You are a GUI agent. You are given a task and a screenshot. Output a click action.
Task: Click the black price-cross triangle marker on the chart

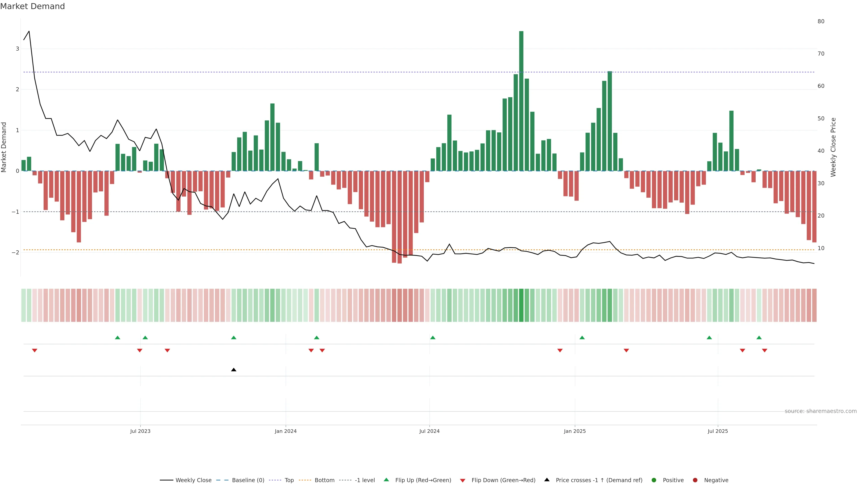234,370
